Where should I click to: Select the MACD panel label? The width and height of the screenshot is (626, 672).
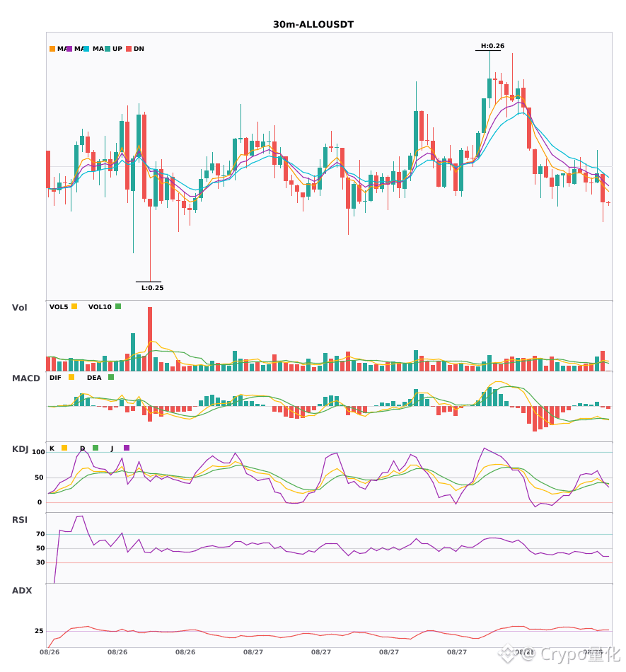point(25,378)
